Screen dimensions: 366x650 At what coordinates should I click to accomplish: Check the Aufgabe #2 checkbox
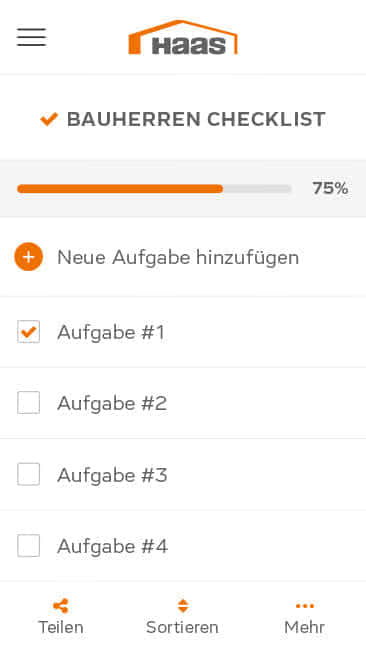pos(29,403)
